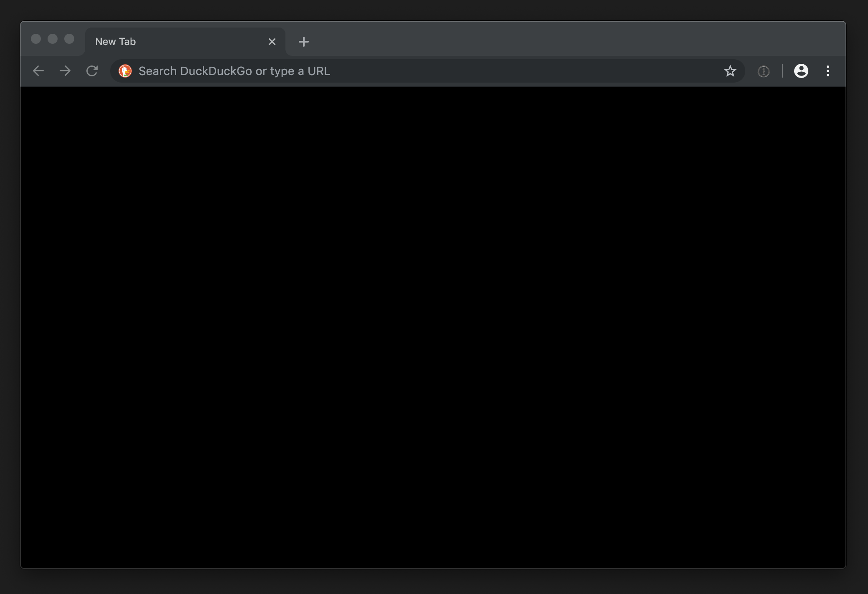Viewport: 868px width, 594px height.
Task: Open the 1Password extension icon
Action: click(763, 71)
